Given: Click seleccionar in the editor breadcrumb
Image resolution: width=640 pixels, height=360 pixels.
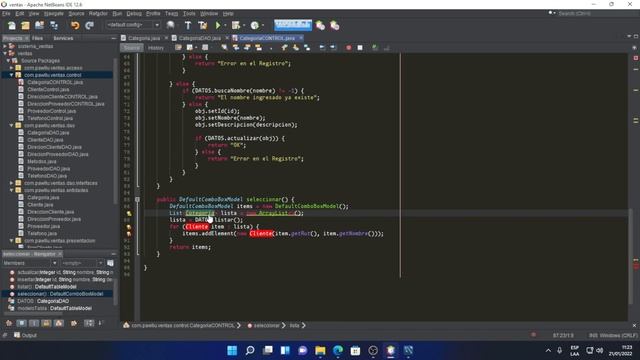Looking at the screenshot, I should [x=266, y=325].
